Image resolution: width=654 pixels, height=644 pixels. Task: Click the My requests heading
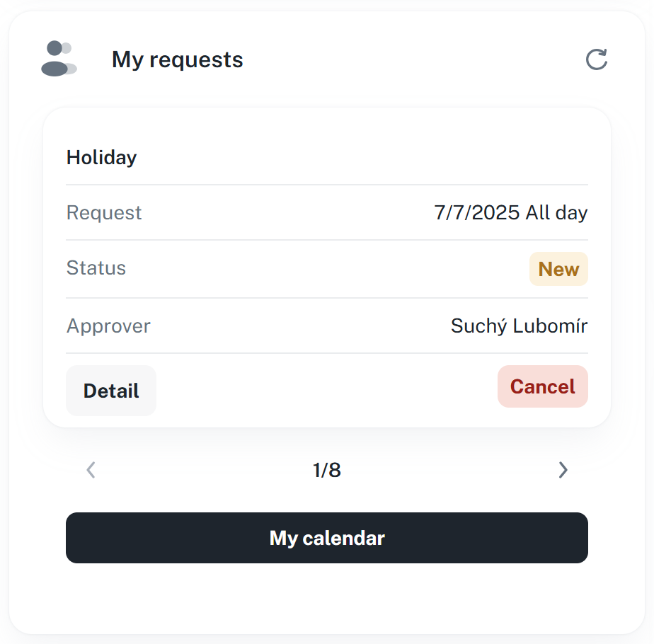click(177, 60)
